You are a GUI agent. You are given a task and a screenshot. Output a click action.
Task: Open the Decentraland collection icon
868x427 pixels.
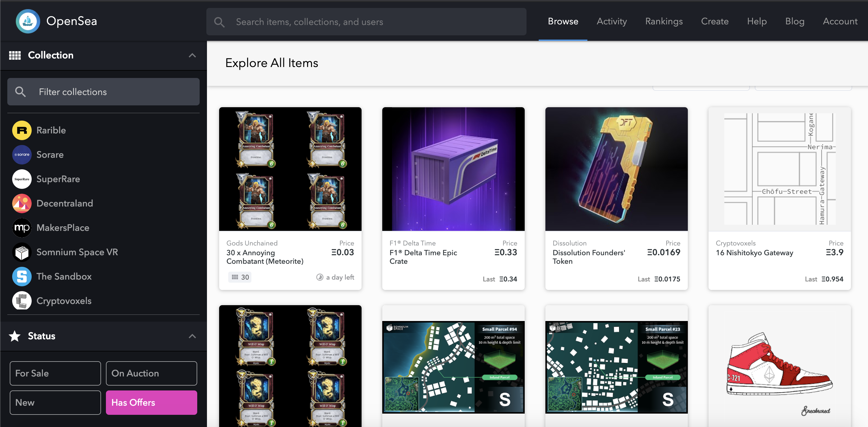pos(22,203)
